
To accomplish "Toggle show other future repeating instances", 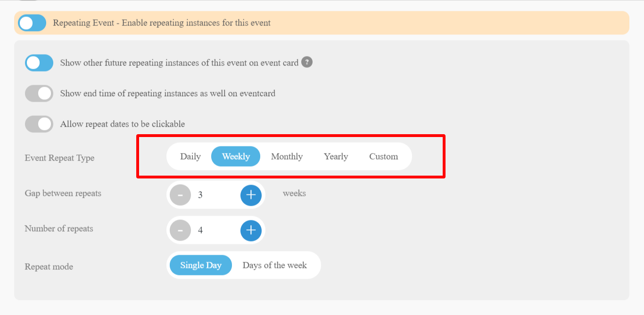I will (39, 63).
